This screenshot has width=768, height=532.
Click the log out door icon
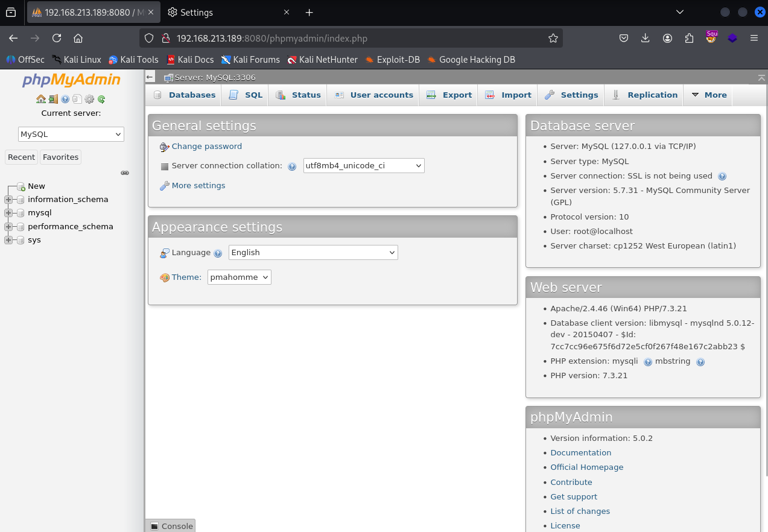click(x=53, y=99)
